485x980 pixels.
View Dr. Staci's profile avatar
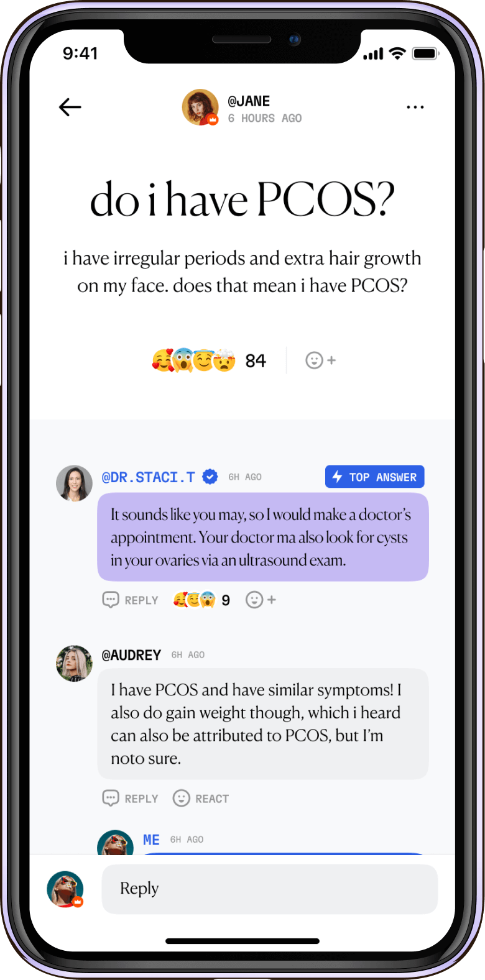point(74,483)
